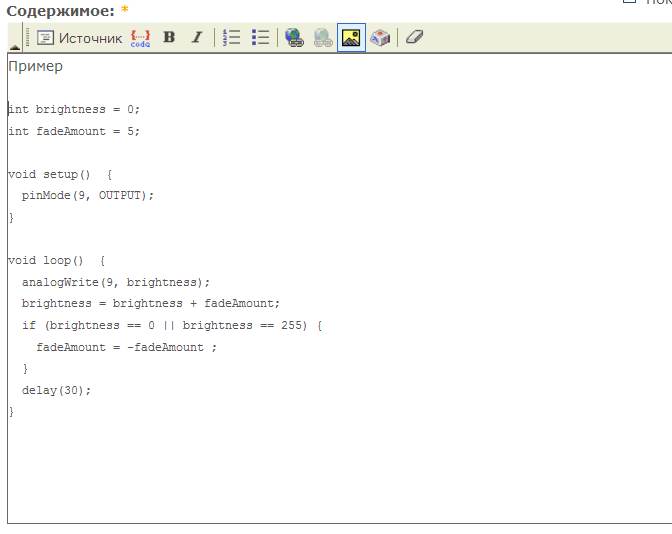Insert a numbered list
The height and width of the screenshot is (534, 672).
(232, 38)
